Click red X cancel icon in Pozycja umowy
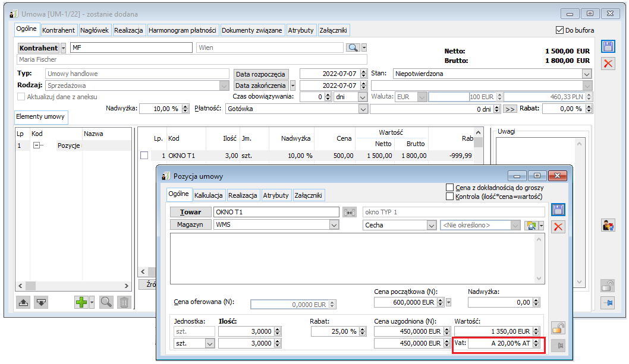Viewport: 629px width, 364px height. (558, 227)
